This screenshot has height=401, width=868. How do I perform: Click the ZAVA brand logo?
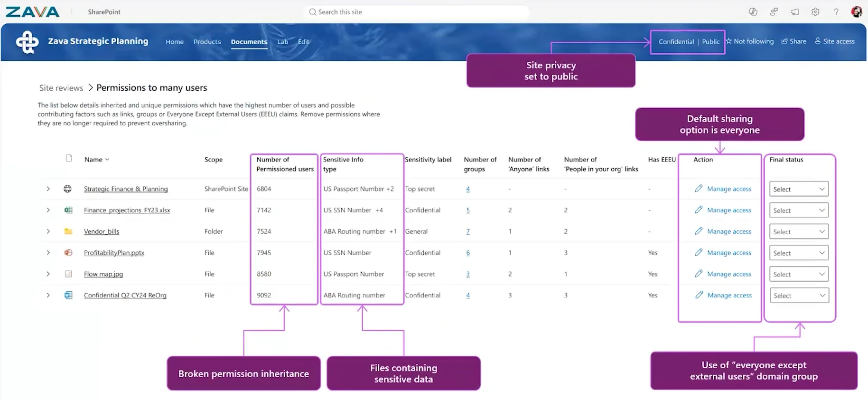(32, 12)
